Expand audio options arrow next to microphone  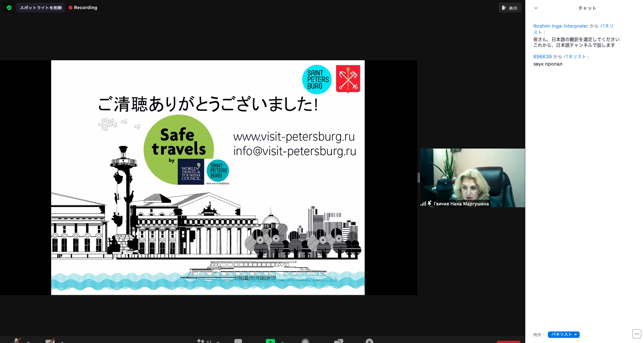pos(29,341)
